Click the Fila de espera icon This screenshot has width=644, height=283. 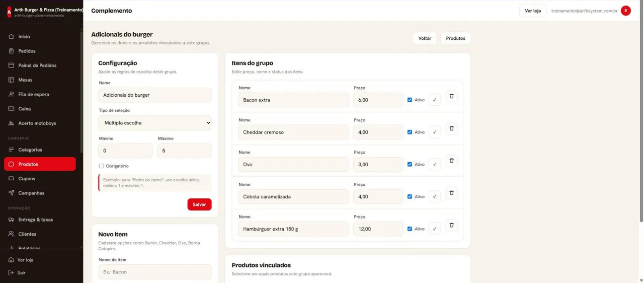click(x=11, y=94)
